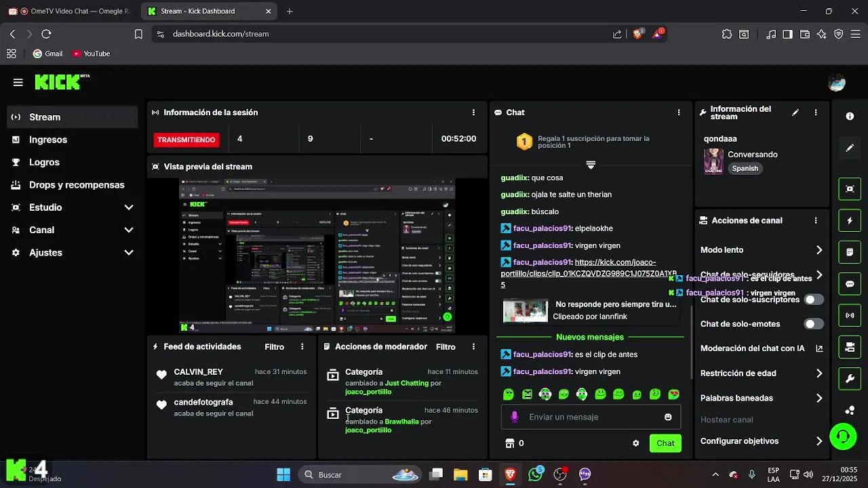Toggle the lightning bolt panel icon in sidebar
The height and width of the screenshot is (488, 868).
(x=850, y=221)
